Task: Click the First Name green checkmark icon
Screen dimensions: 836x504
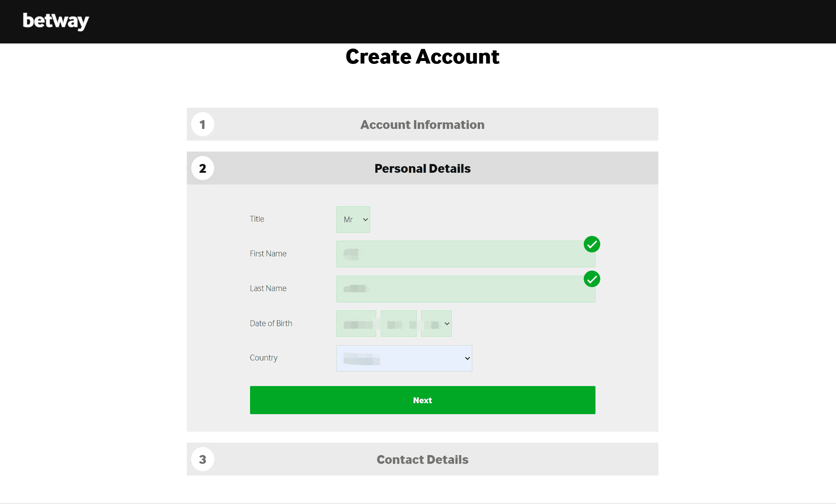Action: tap(592, 244)
